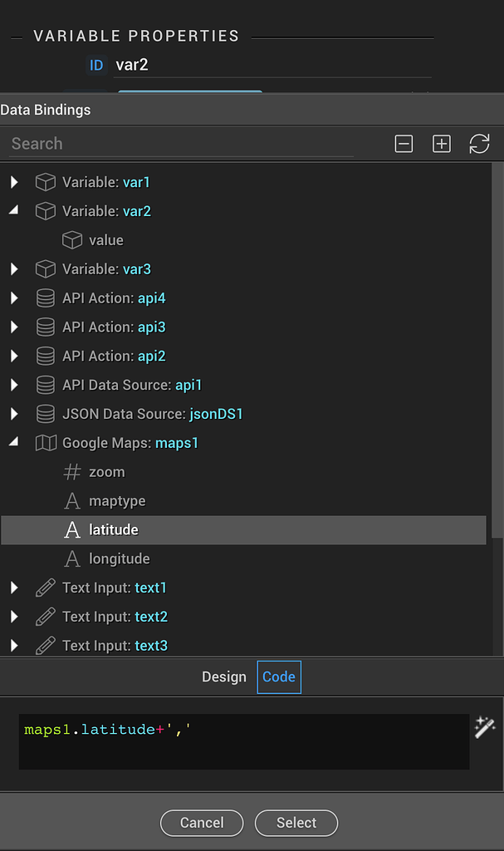Expand the Variable var1 node
504x851 pixels.
(x=14, y=182)
